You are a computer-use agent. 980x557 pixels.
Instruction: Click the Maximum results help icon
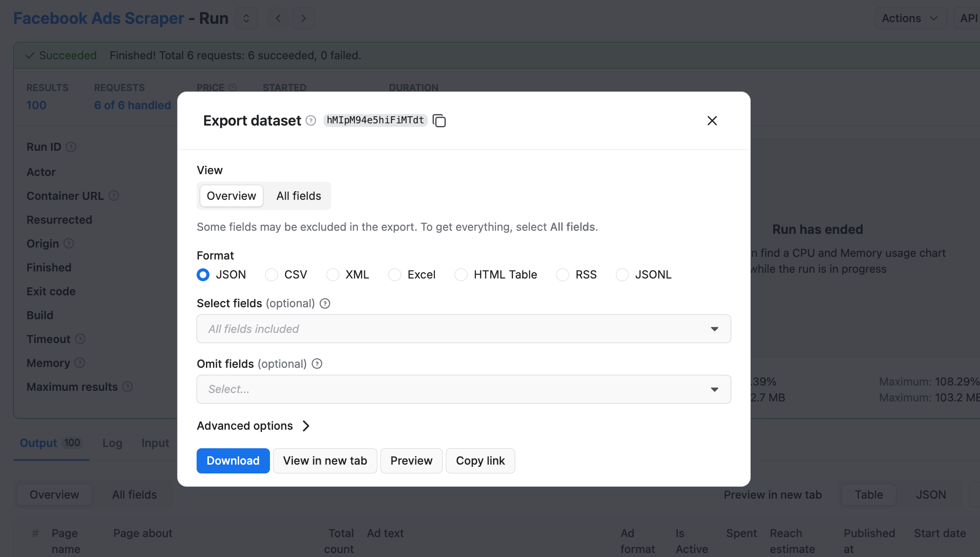(x=128, y=387)
